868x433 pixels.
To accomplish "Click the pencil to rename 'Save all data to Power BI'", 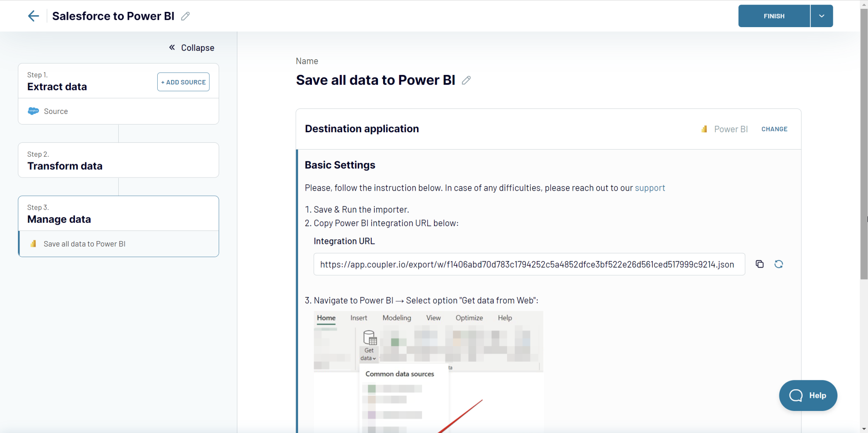I will tap(466, 80).
